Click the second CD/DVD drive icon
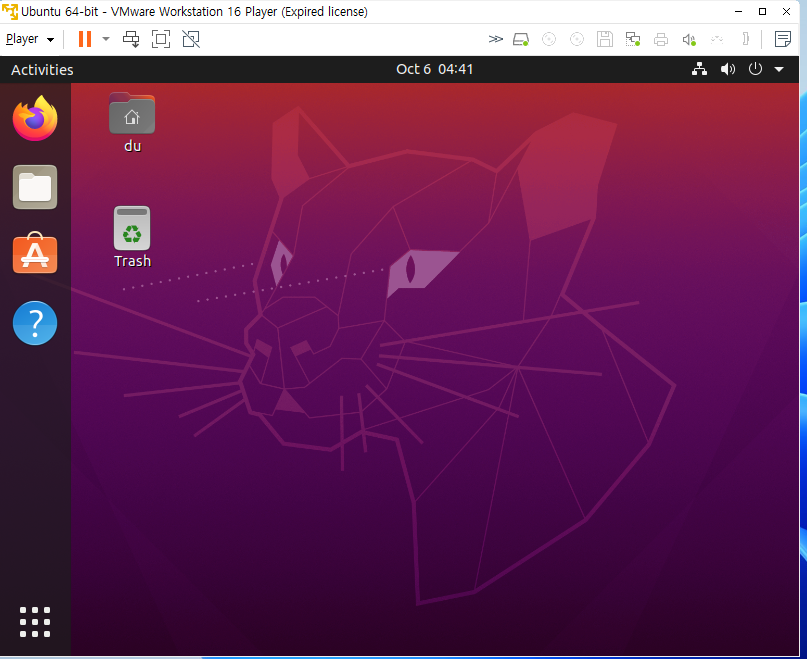This screenshot has height=659, width=807. click(577, 39)
